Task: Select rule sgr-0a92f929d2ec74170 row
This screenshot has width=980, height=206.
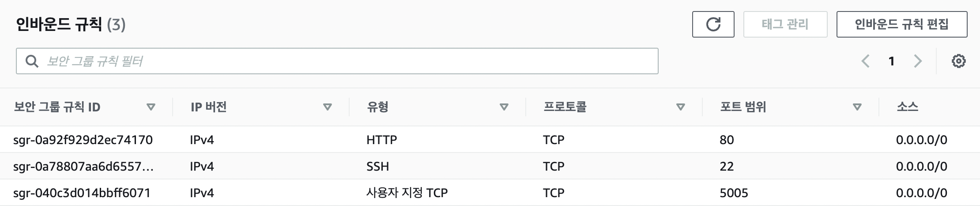Action: coord(490,140)
